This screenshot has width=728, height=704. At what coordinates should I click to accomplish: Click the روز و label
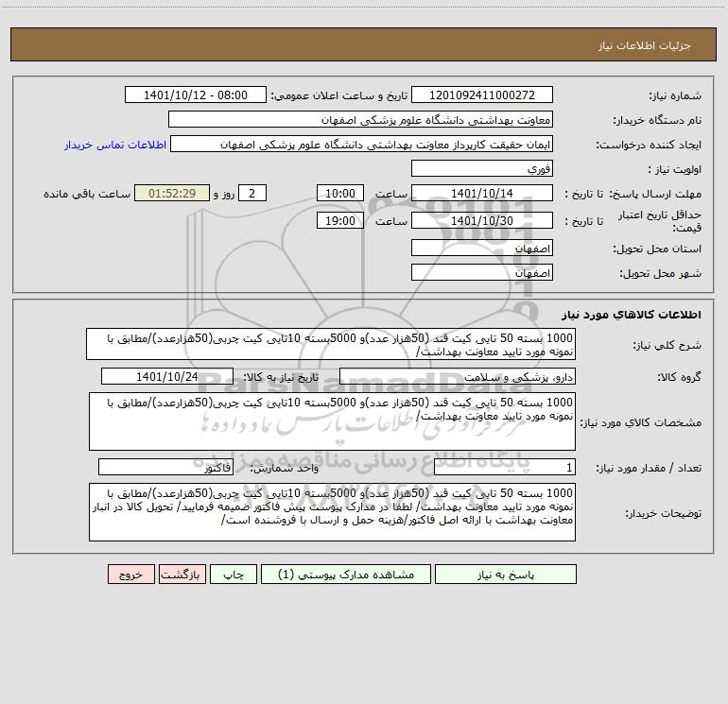[224, 194]
